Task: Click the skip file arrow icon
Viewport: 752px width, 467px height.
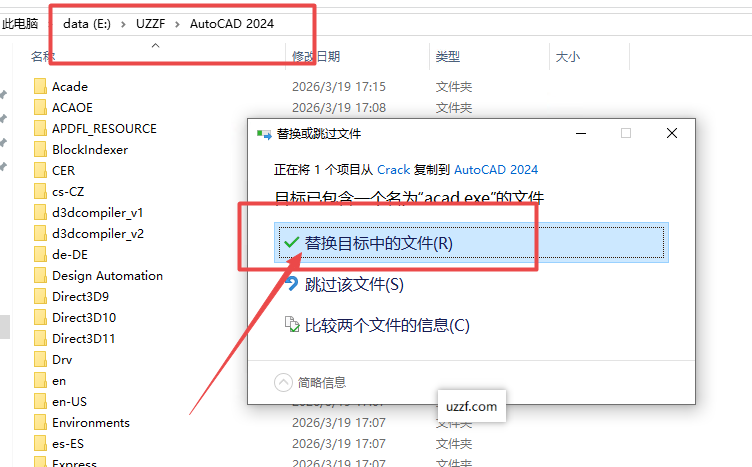Action: tap(291, 284)
